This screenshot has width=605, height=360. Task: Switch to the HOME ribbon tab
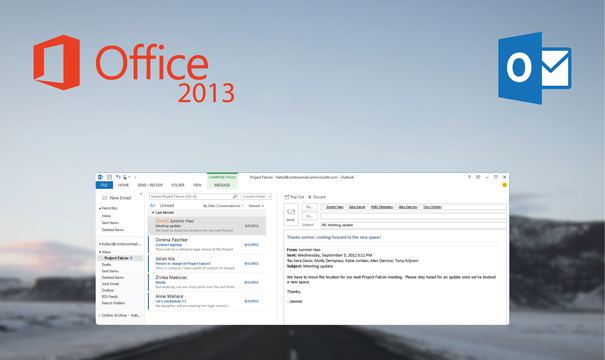pos(123,185)
